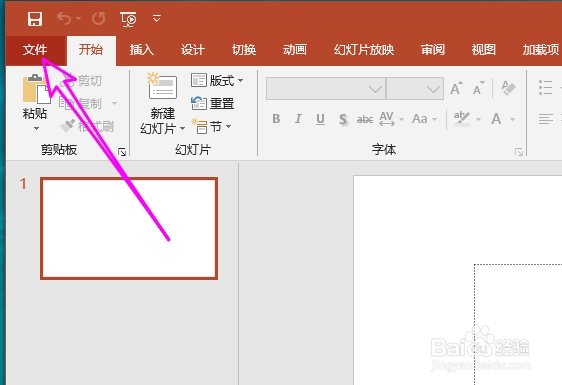Go to the 视图 tab
The height and width of the screenshot is (385, 562).
tap(484, 50)
